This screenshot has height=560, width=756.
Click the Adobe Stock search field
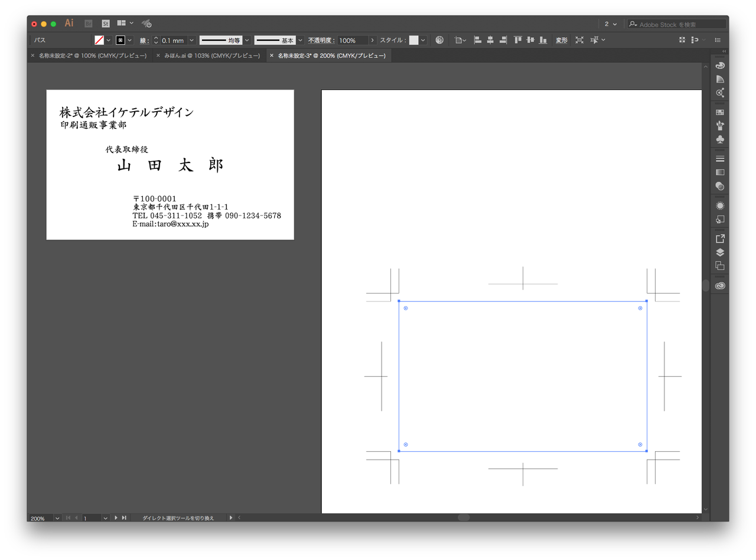(x=677, y=24)
